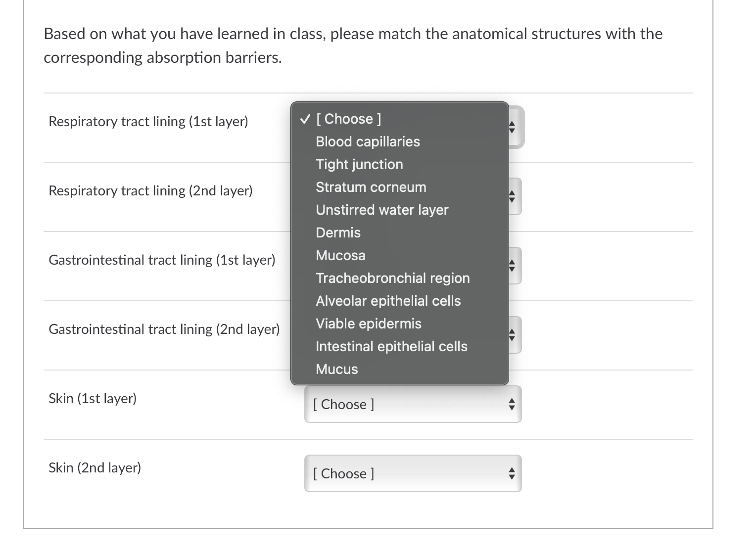Viewport: 756px width, 559px height.
Task: Choose 'Intestinal epithelial cells' option
Action: (x=391, y=346)
